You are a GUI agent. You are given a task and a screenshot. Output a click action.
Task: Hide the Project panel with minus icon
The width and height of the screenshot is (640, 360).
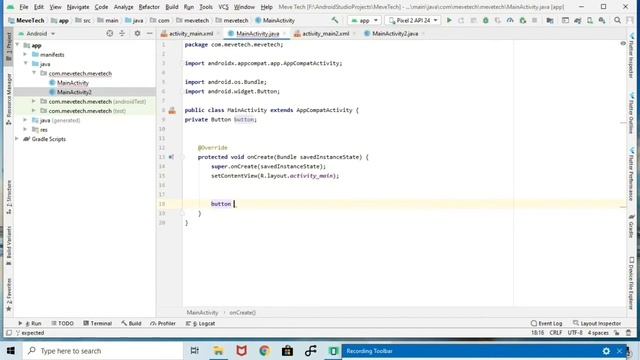click(x=149, y=33)
